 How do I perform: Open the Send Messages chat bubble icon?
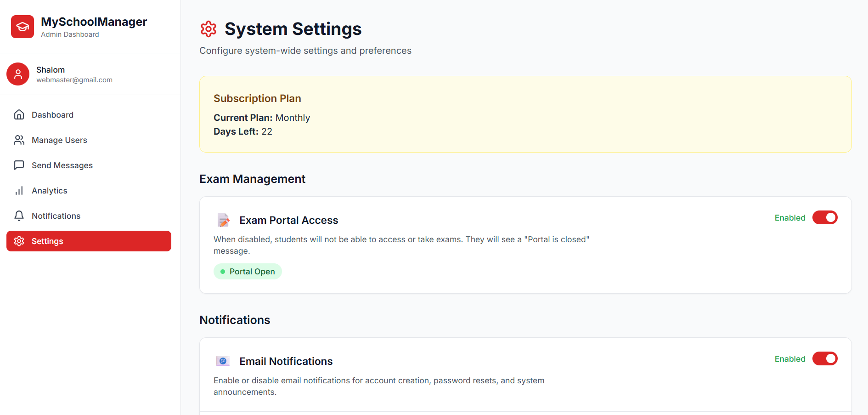(19, 165)
